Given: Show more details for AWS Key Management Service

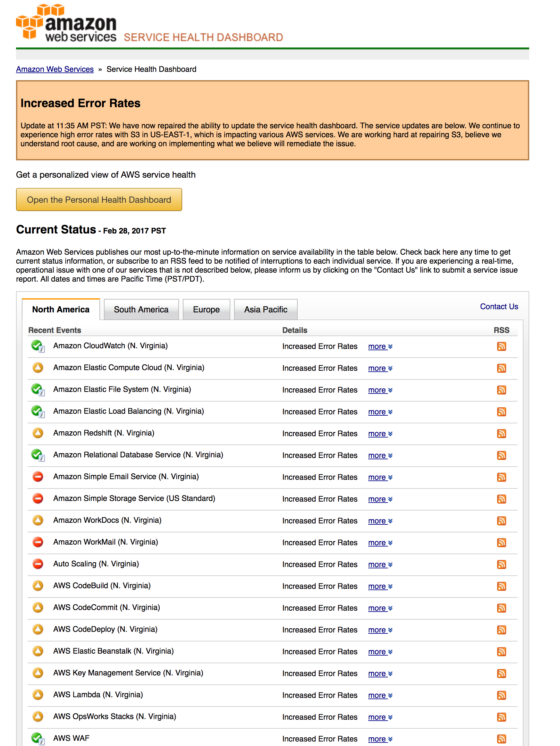Looking at the screenshot, I should tap(380, 674).
